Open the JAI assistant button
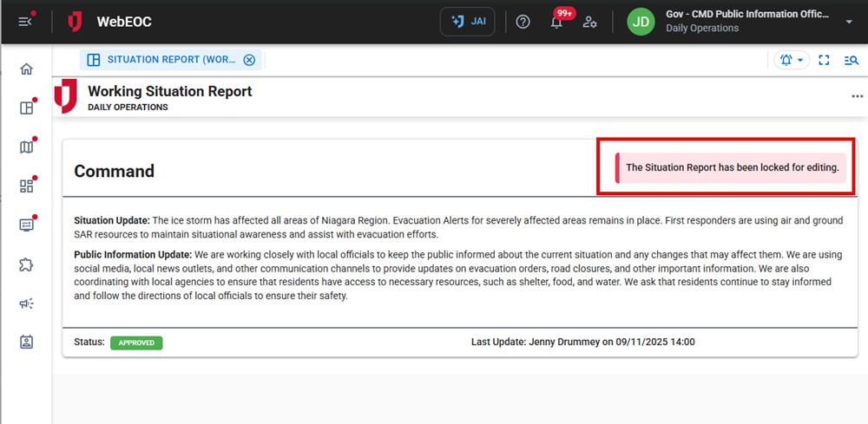Screen dimensions: 868x424 468,22
